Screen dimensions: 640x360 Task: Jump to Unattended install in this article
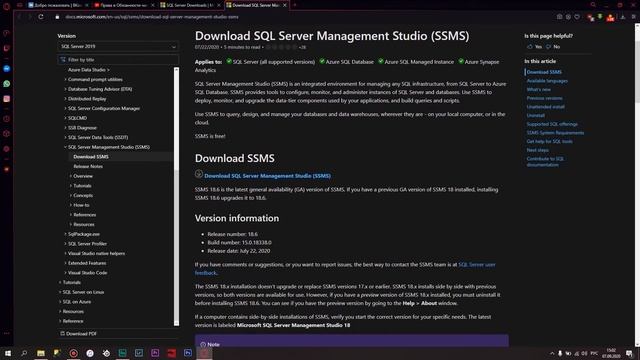(546, 107)
